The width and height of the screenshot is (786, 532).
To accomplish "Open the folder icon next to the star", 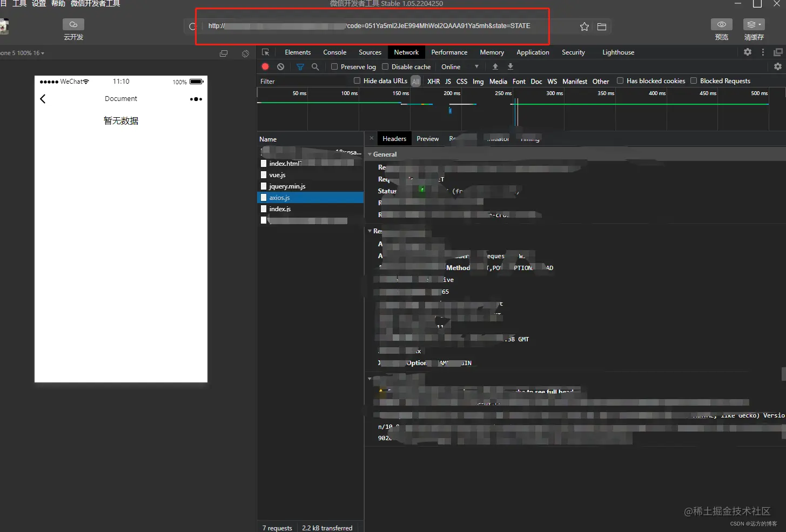I will point(602,26).
